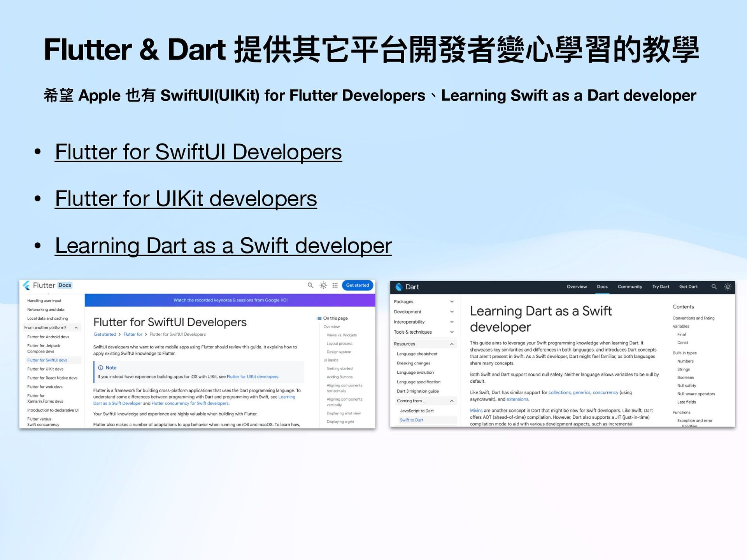
Task: Expand the Tools & techniques section
Action: pyautogui.click(x=424, y=332)
